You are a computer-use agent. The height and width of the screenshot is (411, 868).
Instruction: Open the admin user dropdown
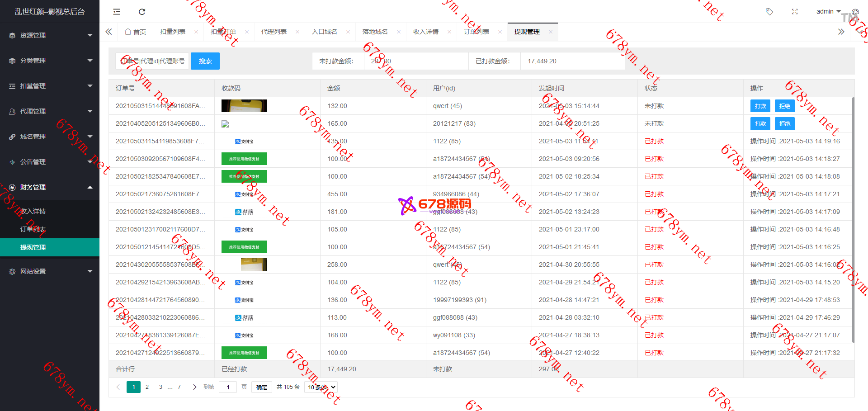coord(828,12)
